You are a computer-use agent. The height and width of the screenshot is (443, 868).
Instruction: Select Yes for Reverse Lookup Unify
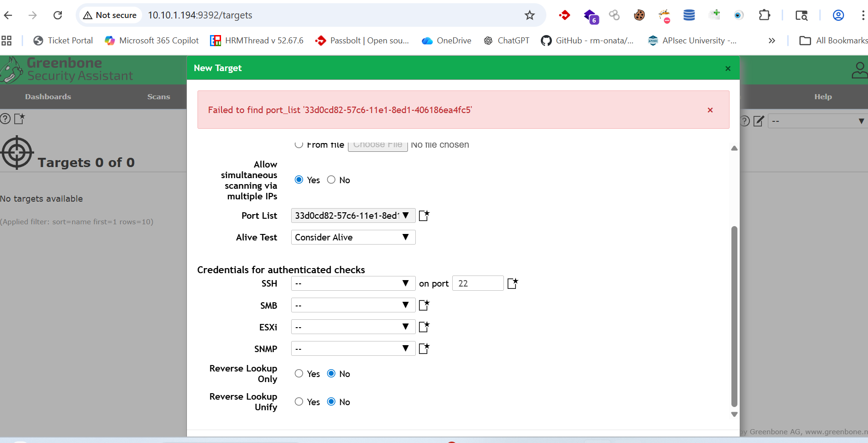click(x=299, y=402)
